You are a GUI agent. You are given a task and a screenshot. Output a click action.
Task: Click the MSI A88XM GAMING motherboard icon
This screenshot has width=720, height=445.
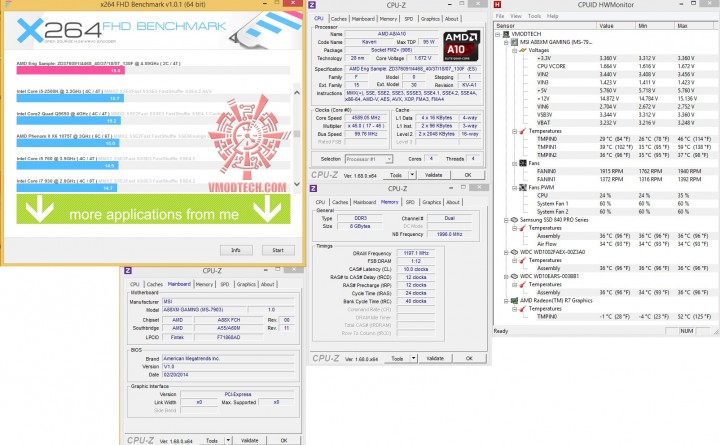pos(514,42)
